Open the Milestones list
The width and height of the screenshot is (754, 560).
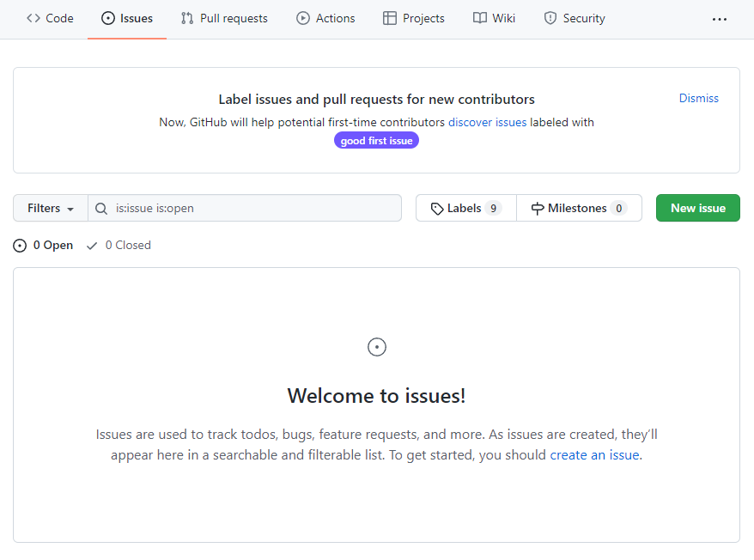(579, 208)
